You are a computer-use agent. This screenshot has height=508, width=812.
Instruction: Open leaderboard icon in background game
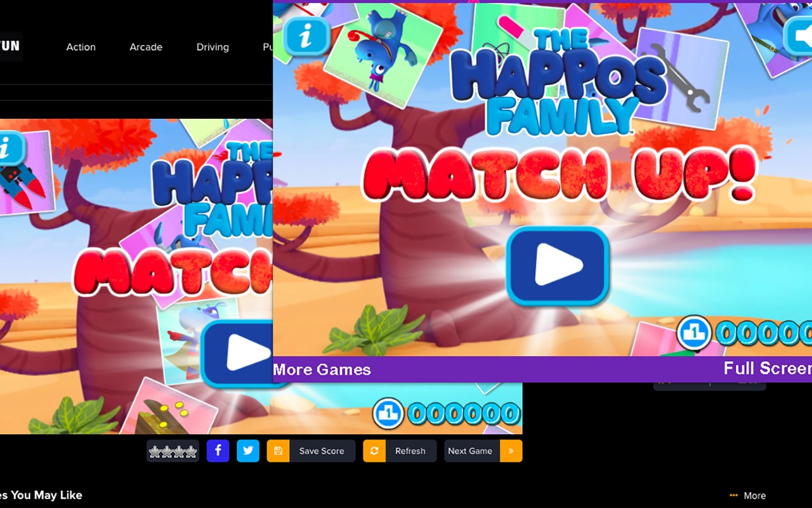(x=388, y=413)
